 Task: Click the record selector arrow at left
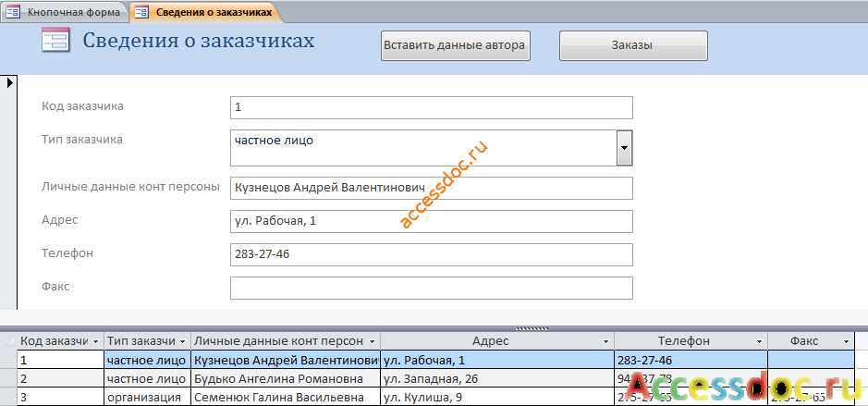(x=9, y=83)
